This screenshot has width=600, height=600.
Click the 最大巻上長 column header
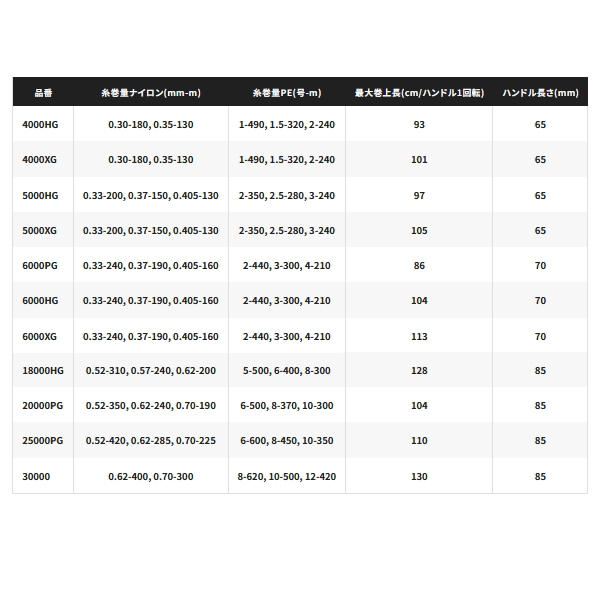pyautogui.click(x=419, y=91)
